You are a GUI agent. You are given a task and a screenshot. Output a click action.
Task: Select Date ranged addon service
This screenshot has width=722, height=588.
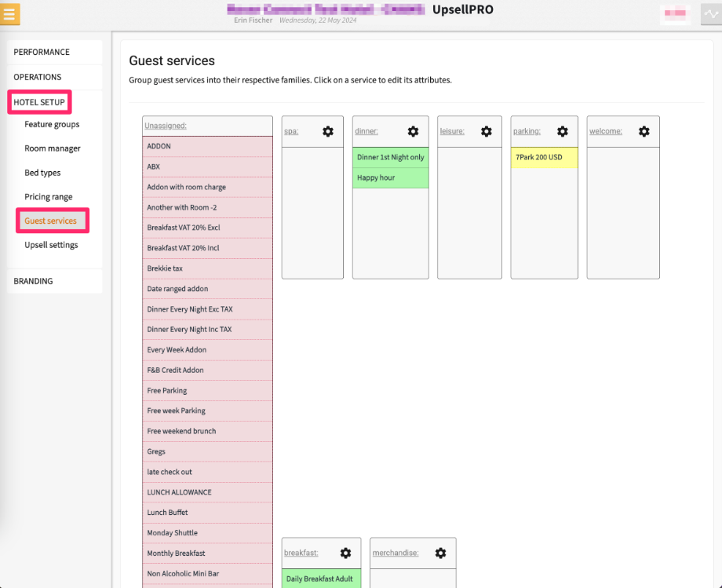pos(208,289)
